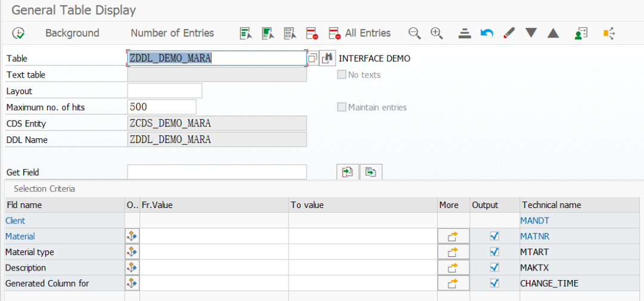Open value help beside Table field
Image resolution: width=644 pixels, height=301 pixels.
pyautogui.click(x=313, y=58)
